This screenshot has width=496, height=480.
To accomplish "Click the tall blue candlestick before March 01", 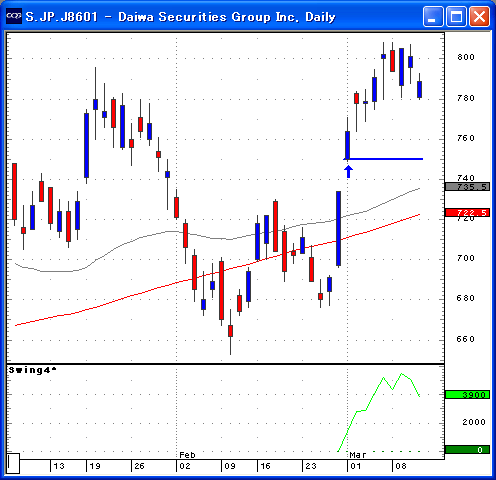I will coord(338,229).
